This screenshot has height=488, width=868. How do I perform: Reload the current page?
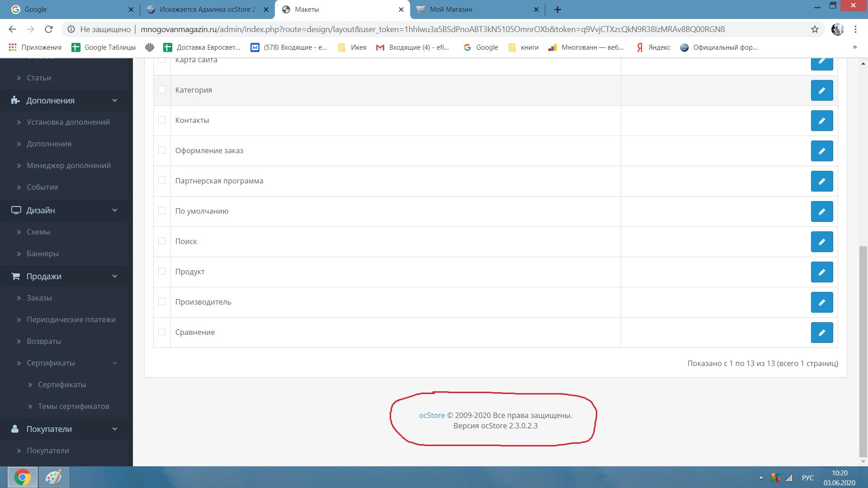[x=49, y=29]
